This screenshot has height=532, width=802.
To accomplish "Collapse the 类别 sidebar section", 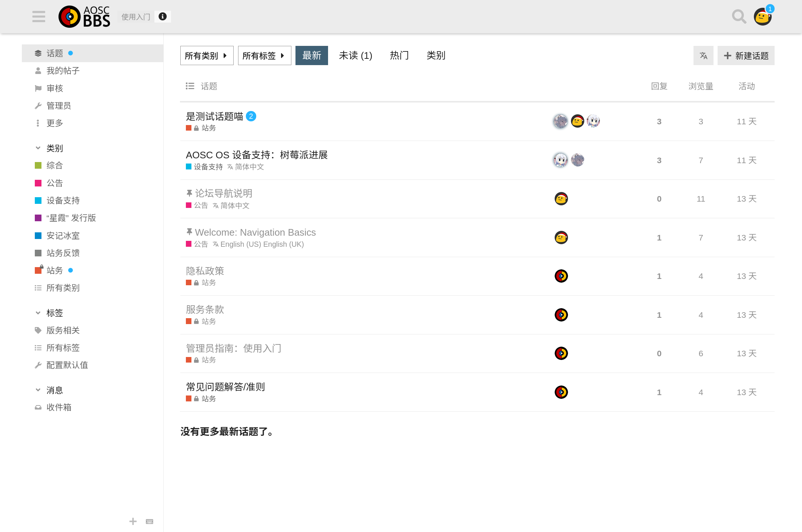I will [38, 148].
